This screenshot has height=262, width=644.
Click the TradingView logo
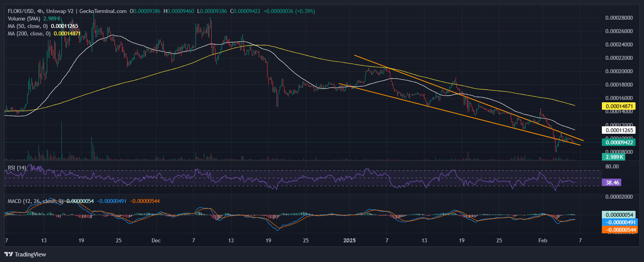[x=25, y=255]
